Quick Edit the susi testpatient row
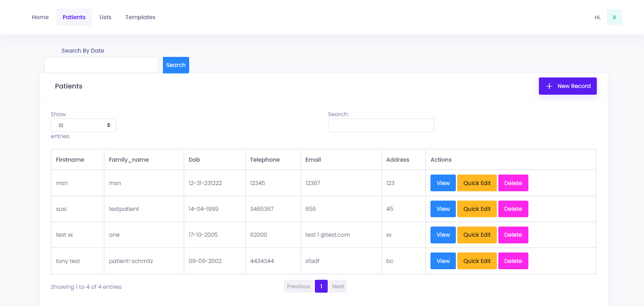This screenshot has height=307, width=644. click(477, 209)
